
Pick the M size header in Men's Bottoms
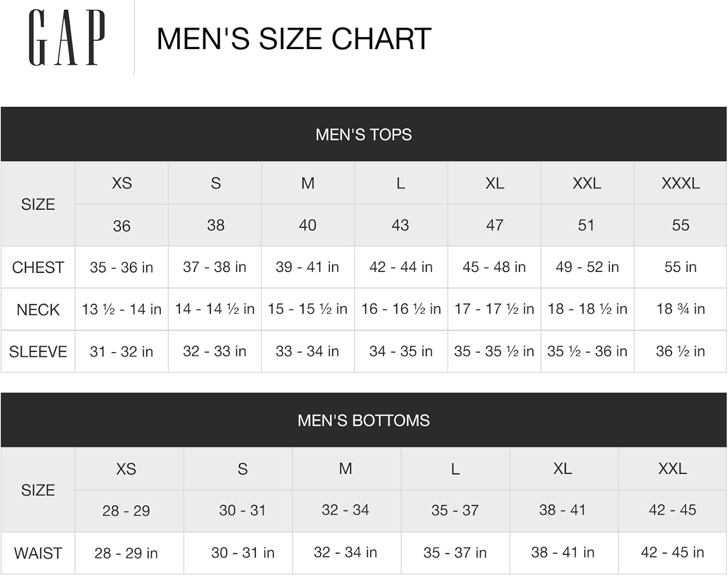(345, 469)
